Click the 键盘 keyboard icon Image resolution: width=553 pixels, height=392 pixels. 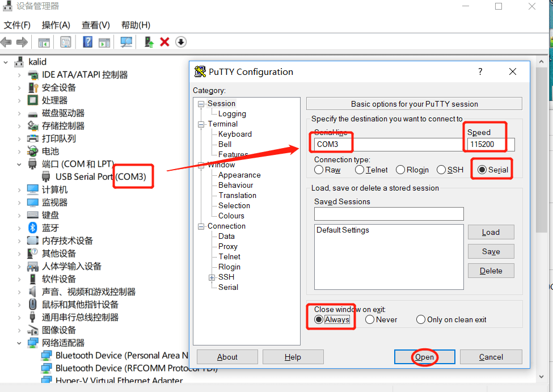[32, 215]
